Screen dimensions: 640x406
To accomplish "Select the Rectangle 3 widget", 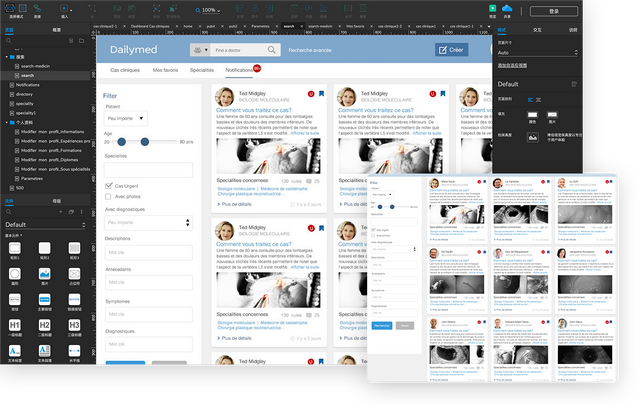I will 74,248.
